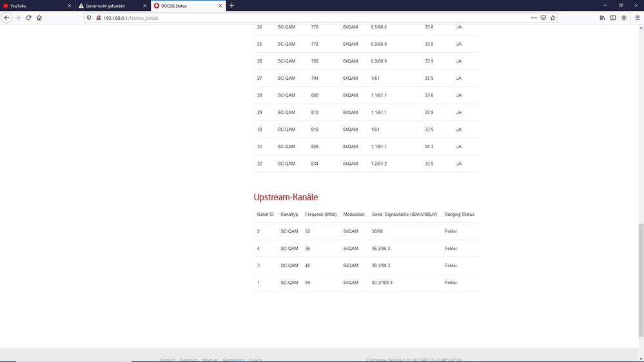This screenshot has height=362, width=644.
Task: Go back to the previous page
Action: point(6,18)
